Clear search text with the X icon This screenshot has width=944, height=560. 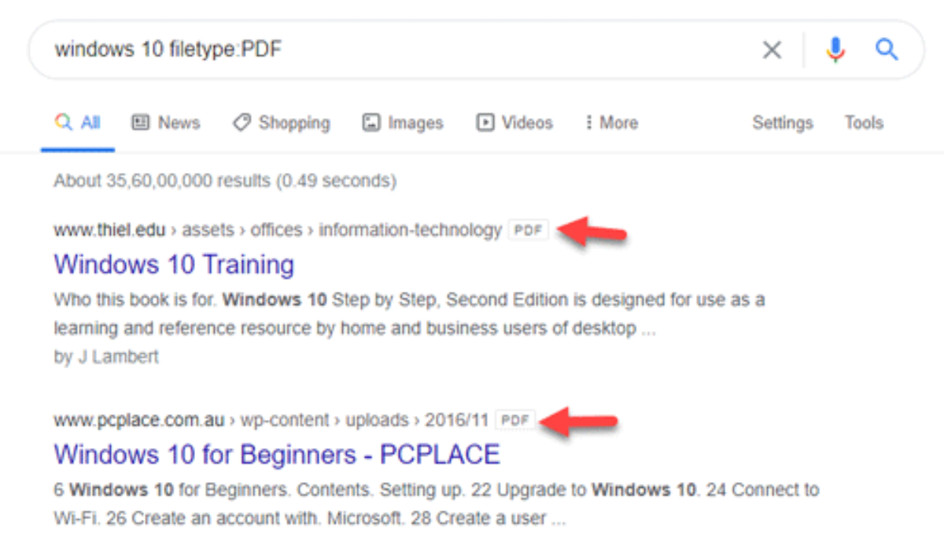coord(772,50)
